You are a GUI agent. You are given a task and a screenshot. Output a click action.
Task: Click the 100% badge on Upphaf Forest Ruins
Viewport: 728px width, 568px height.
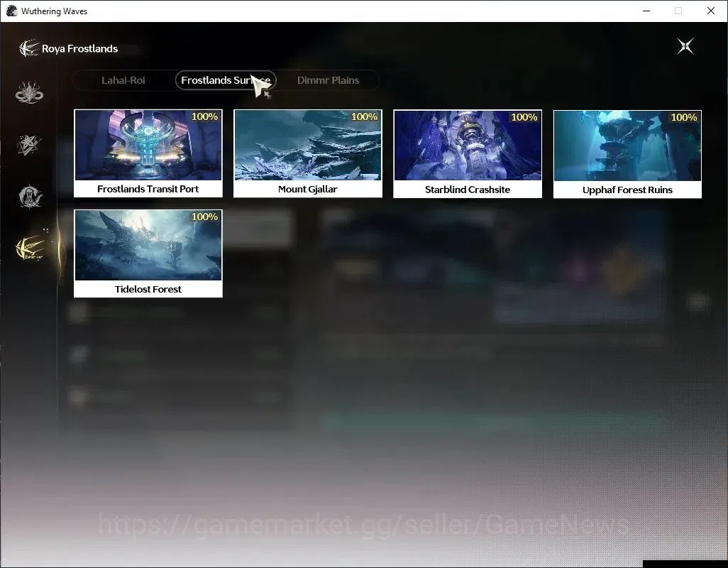click(684, 117)
